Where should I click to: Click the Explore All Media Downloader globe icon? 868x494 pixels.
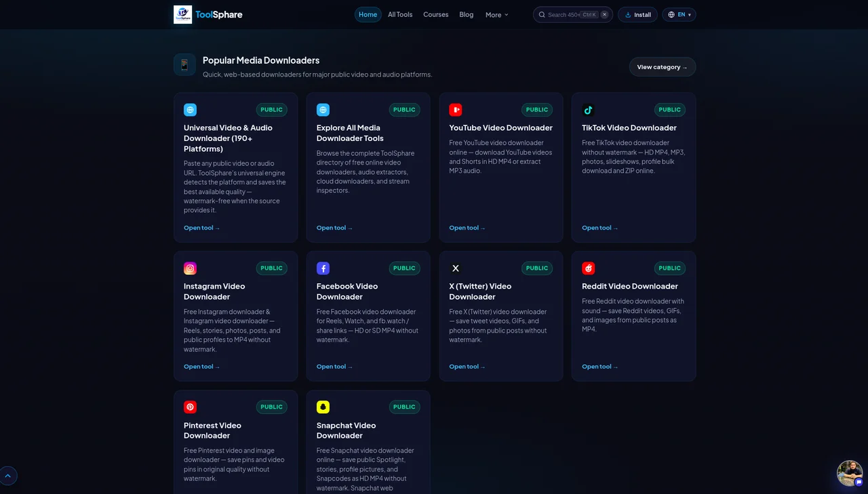[323, 110]
